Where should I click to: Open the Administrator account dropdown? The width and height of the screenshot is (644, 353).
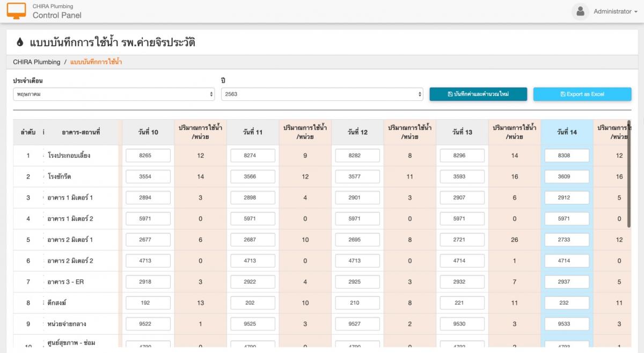click(x=616, y=11)
